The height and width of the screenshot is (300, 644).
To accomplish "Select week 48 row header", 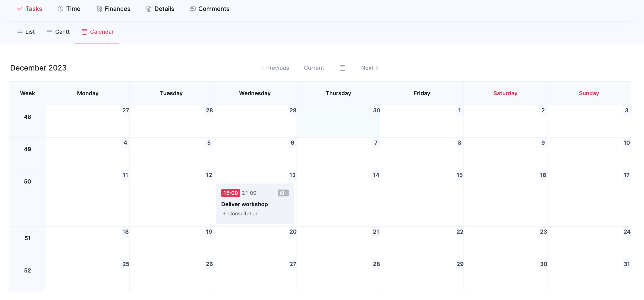I will coord(28,121).
